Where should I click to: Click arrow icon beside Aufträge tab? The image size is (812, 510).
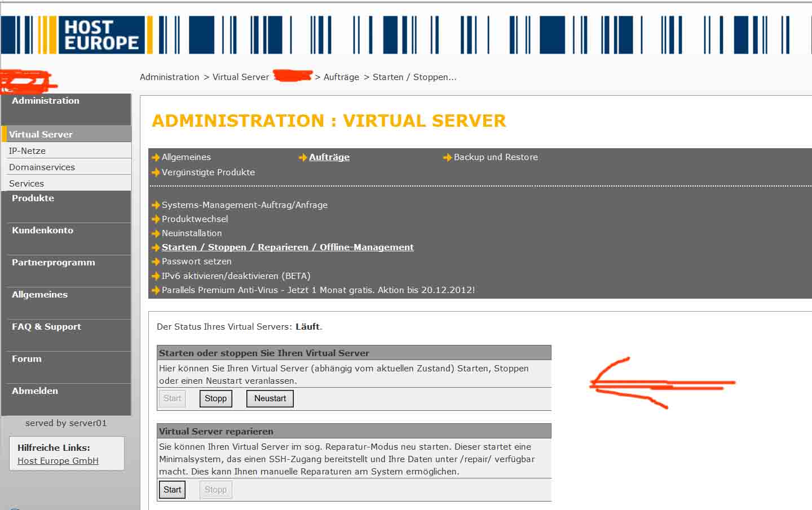click(303, 158)
